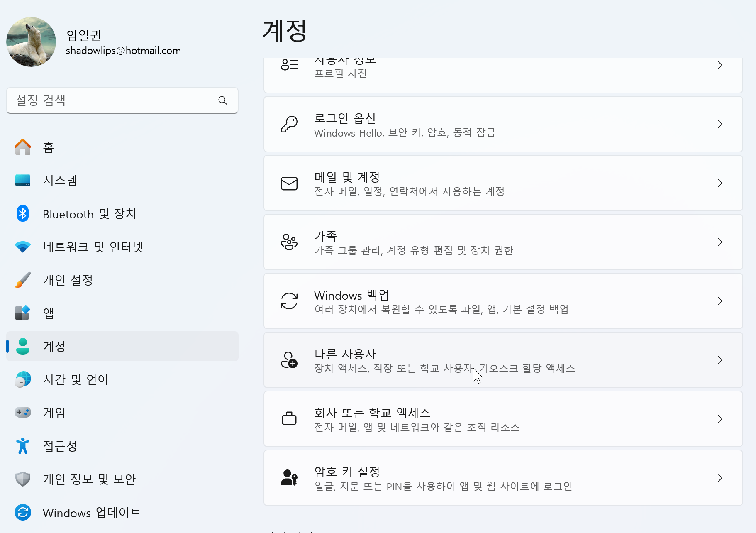This screenshot has height=533, width=756.
Task: Open the 다른 사용자 title
Action: click(x=345, y=354)
